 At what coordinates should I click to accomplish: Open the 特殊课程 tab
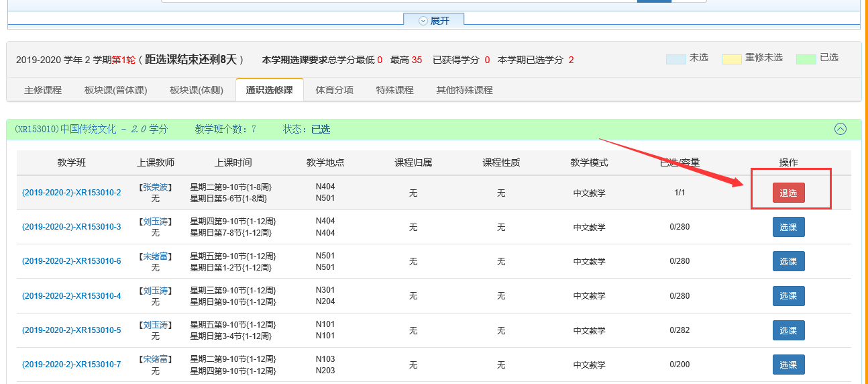[394, 90]
